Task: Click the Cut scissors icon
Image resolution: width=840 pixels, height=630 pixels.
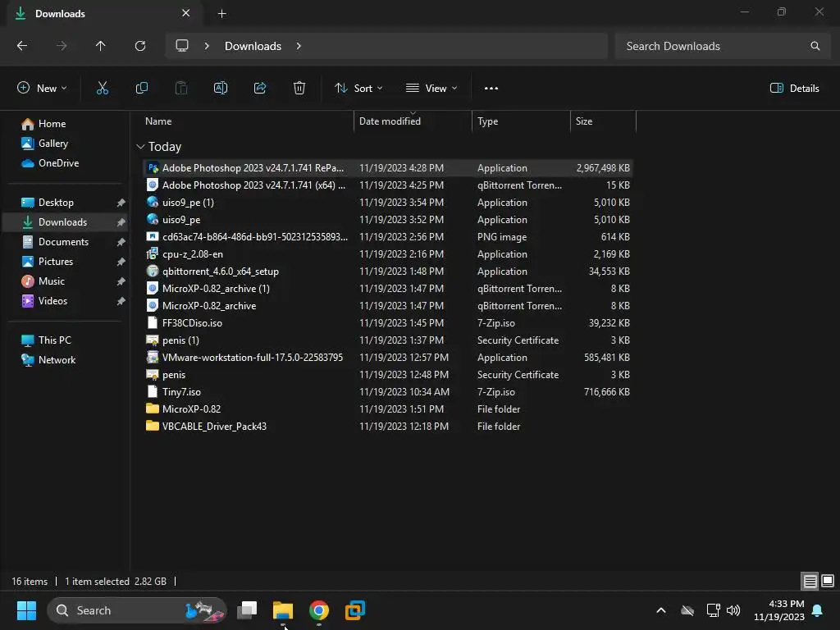Action: (102, 89)
